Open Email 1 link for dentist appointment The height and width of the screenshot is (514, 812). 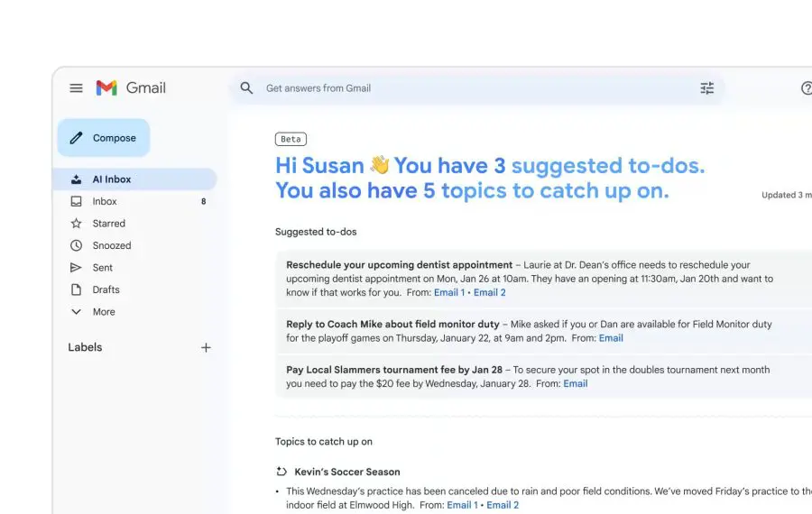[449, 293]
